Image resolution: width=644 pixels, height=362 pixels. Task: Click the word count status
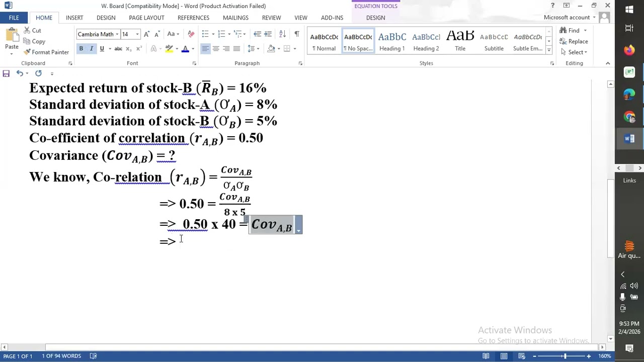point(61,356)
